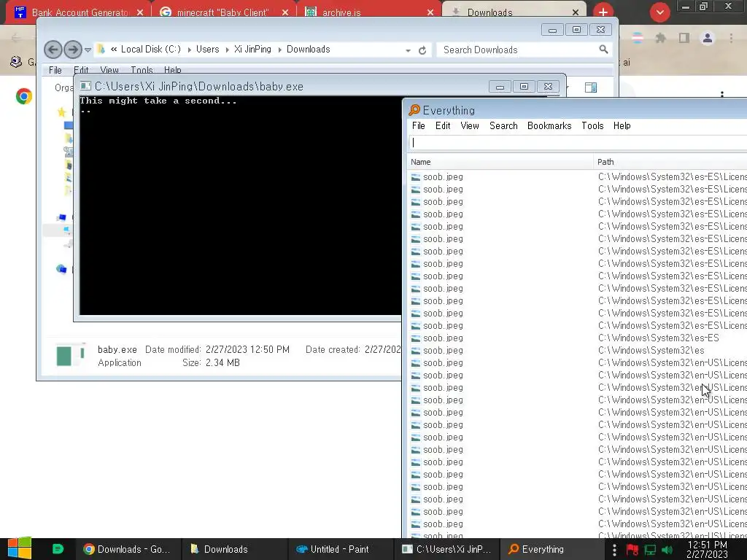Select Favorites star in Explorer sidebar

[61, 112]
